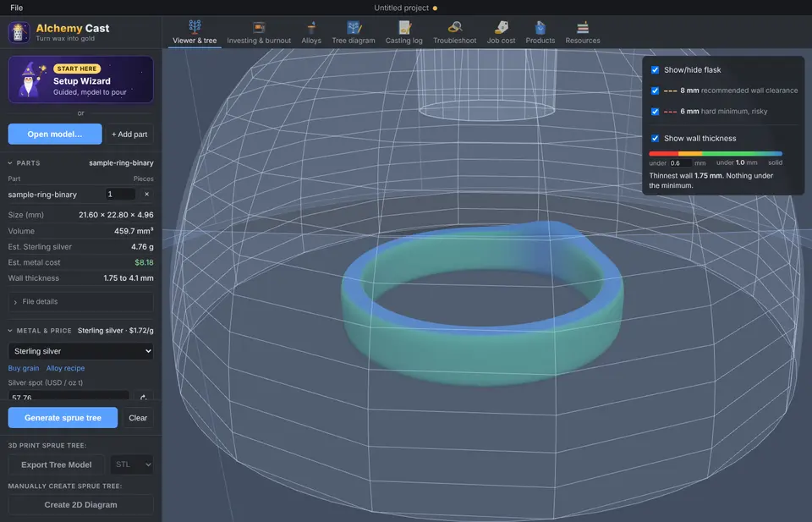Open the STL export format dropdown
This screenshot has width=812, height=522.
coord(132,464)
